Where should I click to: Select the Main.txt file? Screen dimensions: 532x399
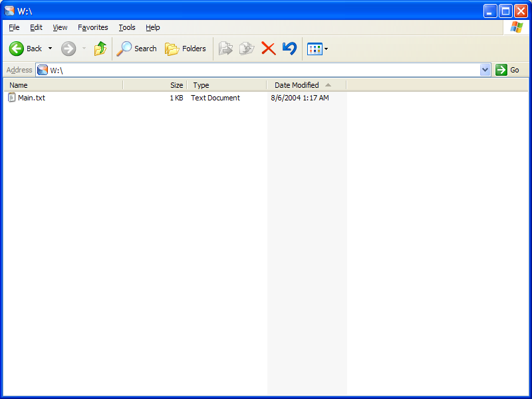point(31,98)
